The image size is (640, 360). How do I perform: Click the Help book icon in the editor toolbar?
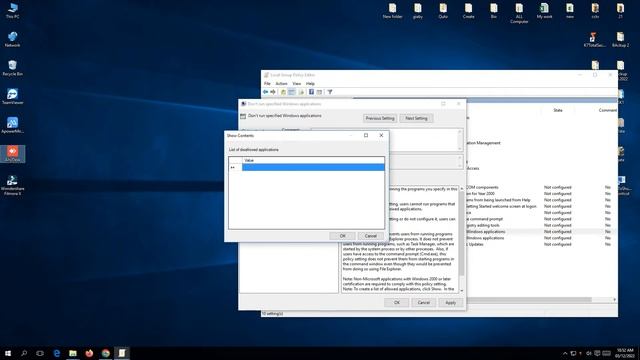point(311,92)
